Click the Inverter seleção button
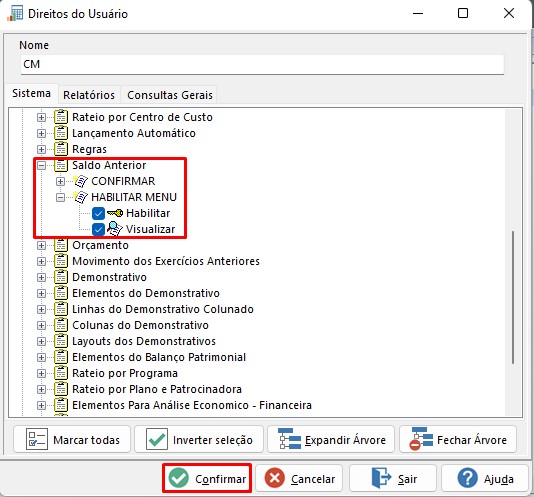This screenshot has width=534, height=497. [199, 440]
